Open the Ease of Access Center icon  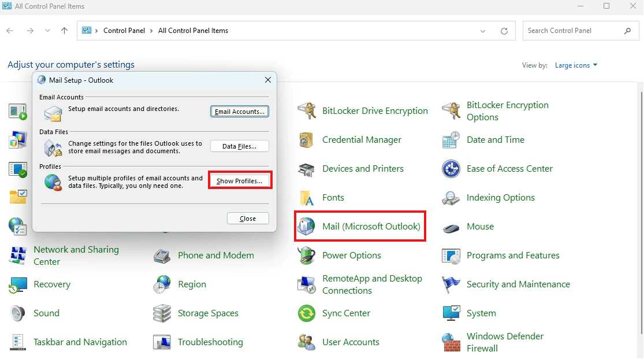click(451, 169)
